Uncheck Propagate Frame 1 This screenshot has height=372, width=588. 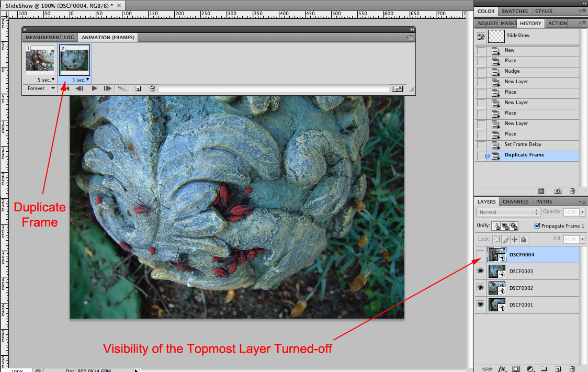point(537,226)
